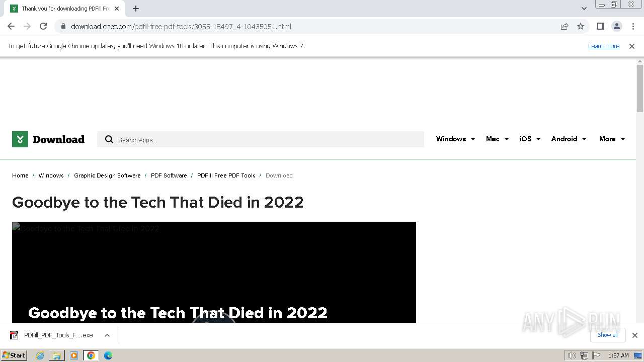Image resolution: width=644 pixels, height=362 pixels.
Task: Show all downloads
Action: point(607,335)
